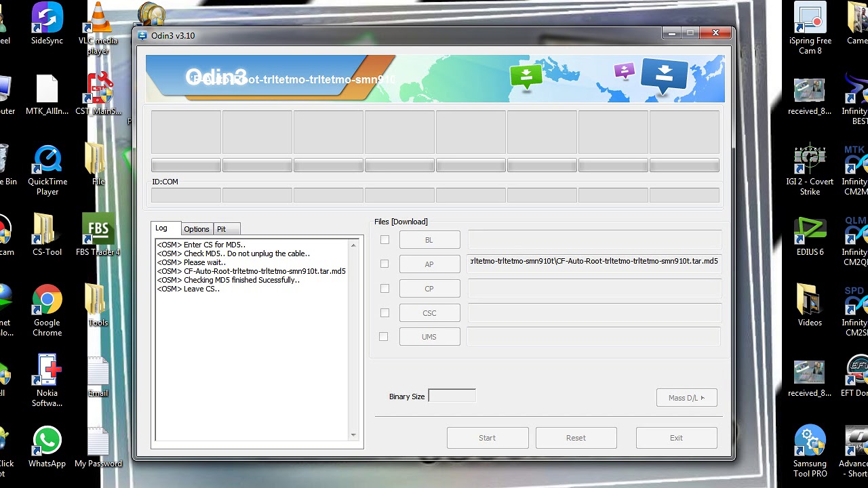This screenshot has width=868, height=488.
Task: Tick the BL file checkbox
Action: 384,240
